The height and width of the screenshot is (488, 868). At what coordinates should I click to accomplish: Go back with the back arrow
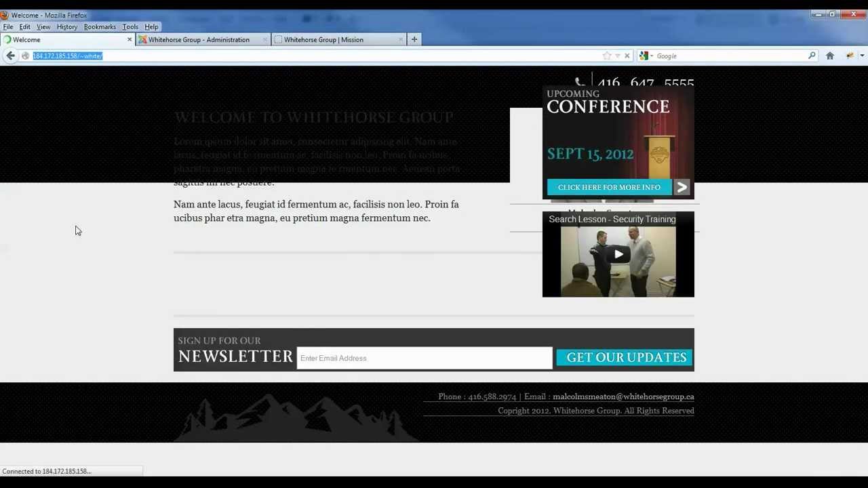[10, 56]
